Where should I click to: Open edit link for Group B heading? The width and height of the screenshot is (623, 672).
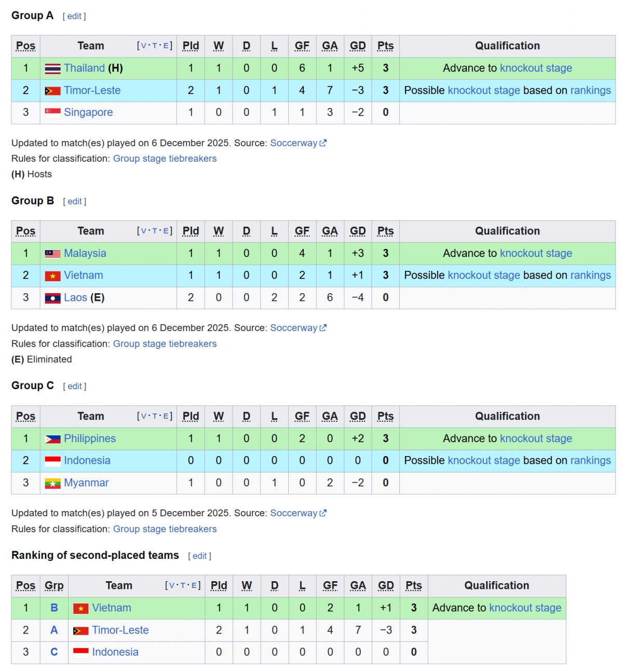[x=75, y=201]
